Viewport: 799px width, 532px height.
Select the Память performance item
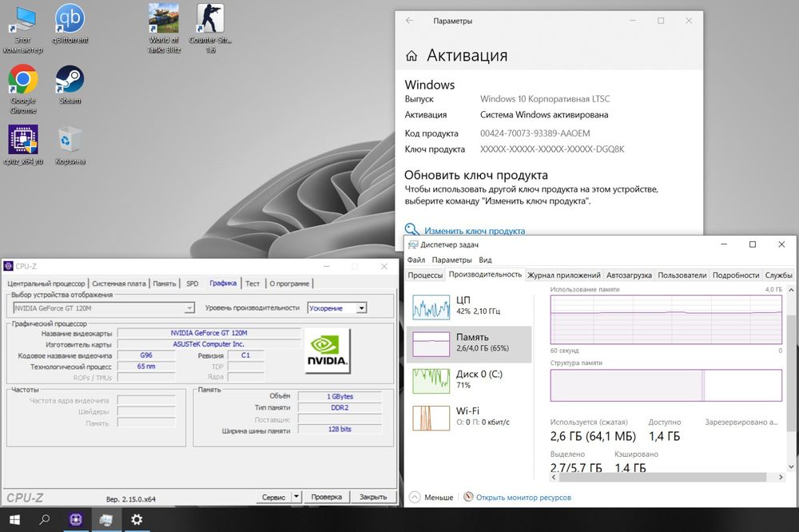point(469,344)
